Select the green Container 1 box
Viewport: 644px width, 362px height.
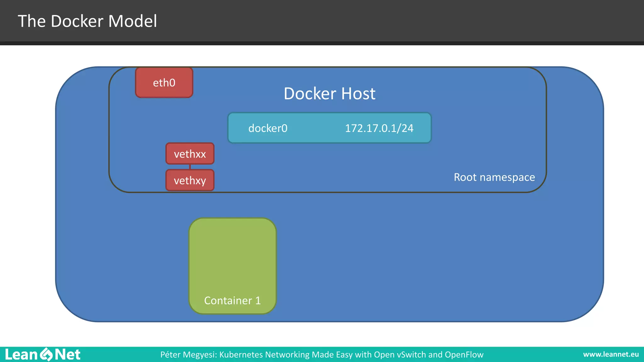point(232,266)
